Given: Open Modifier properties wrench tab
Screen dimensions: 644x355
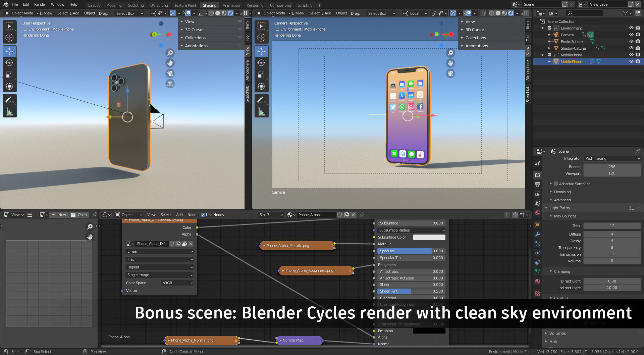Looking at the screenshot, I should point(538,234).
